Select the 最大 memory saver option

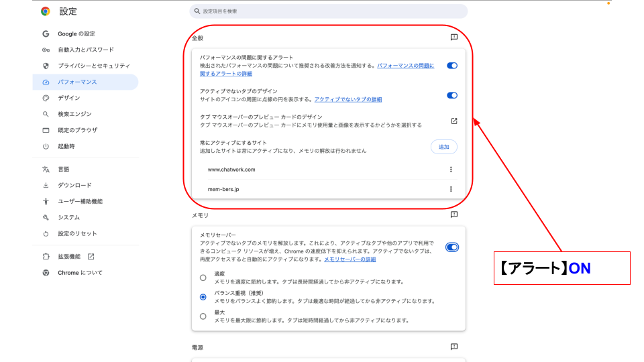pyautogui.click(x=203, y=316)
